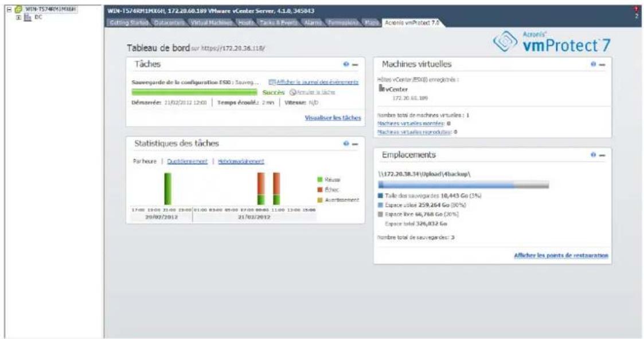Select the DC tree item label
The height and width of the screenshot is (339, 644).
(x=38, y=17)
